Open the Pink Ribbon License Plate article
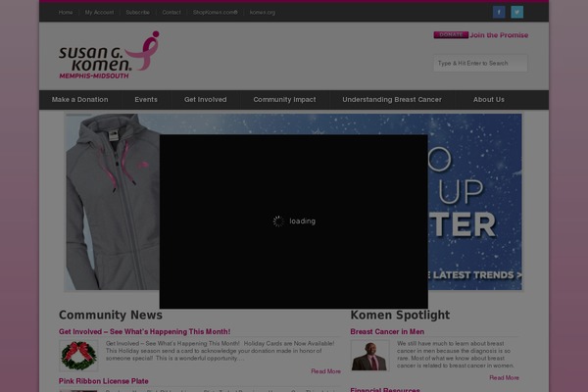Viewport: 588px width, 392px height. (104, 381)
